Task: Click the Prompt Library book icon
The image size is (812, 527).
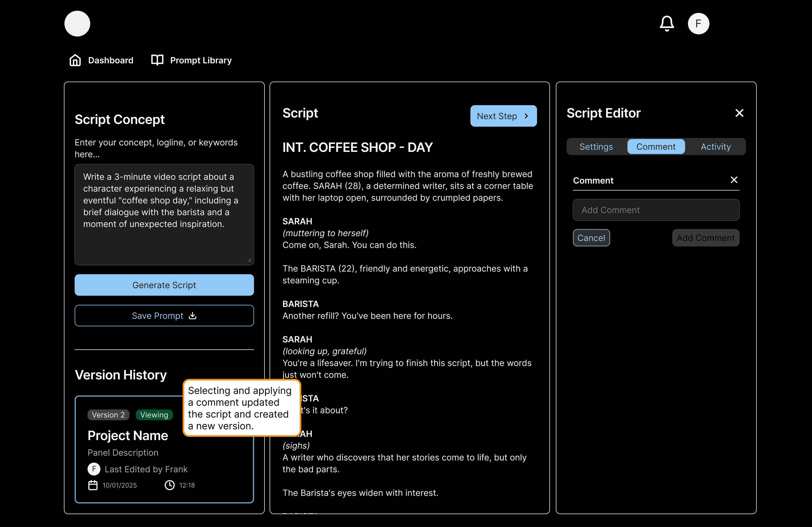Action: pyautogui.click(x=157, y=60)
